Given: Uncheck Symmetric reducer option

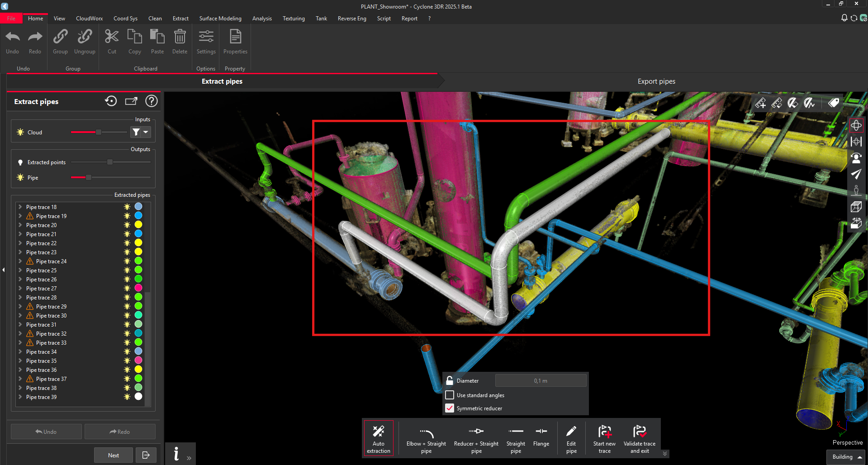Looking at the screenshot, I should tap(450, 408).
